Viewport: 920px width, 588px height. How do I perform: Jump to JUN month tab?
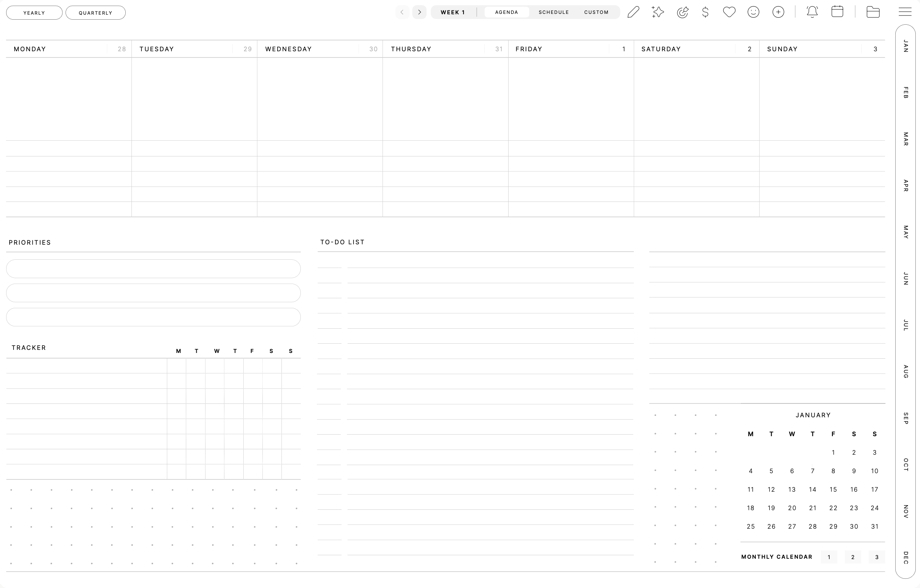click(906, 279)
